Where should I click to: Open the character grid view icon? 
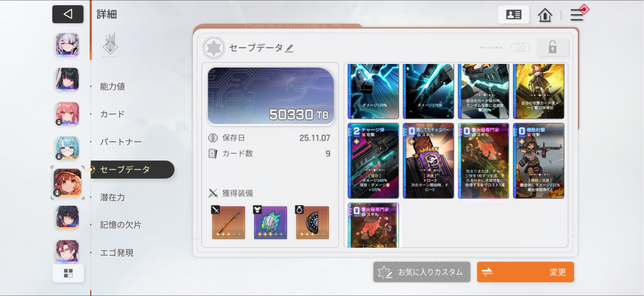(68, 273)
